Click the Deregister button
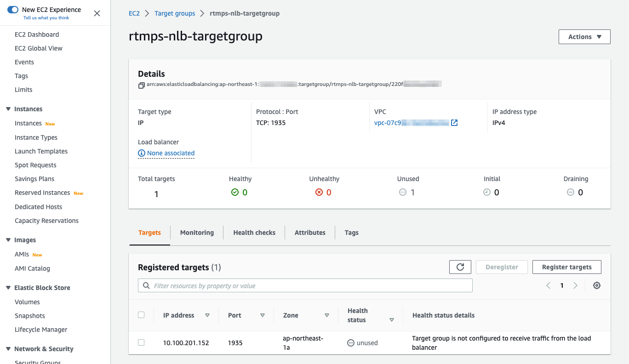The height and width of the screenshot is (364, 629). [x=502, y=267]
